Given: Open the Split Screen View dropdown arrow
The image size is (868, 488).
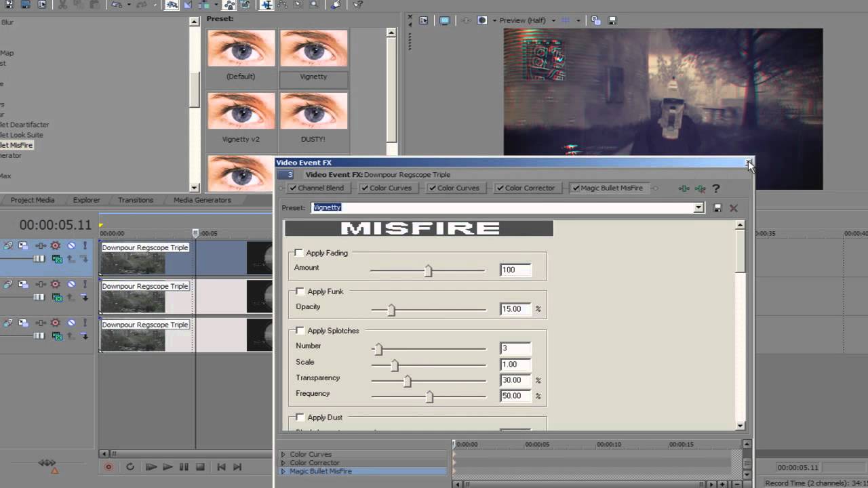Looking at the screenshot, I should click(494, 20).
